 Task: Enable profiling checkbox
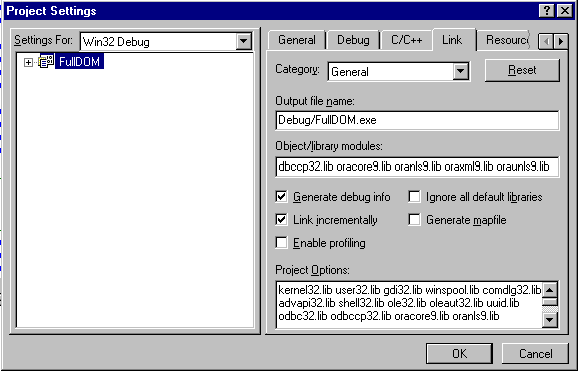click(281, 243)
